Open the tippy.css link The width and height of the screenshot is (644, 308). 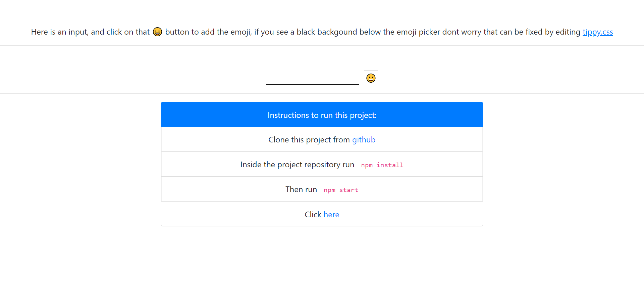(598, 32)
